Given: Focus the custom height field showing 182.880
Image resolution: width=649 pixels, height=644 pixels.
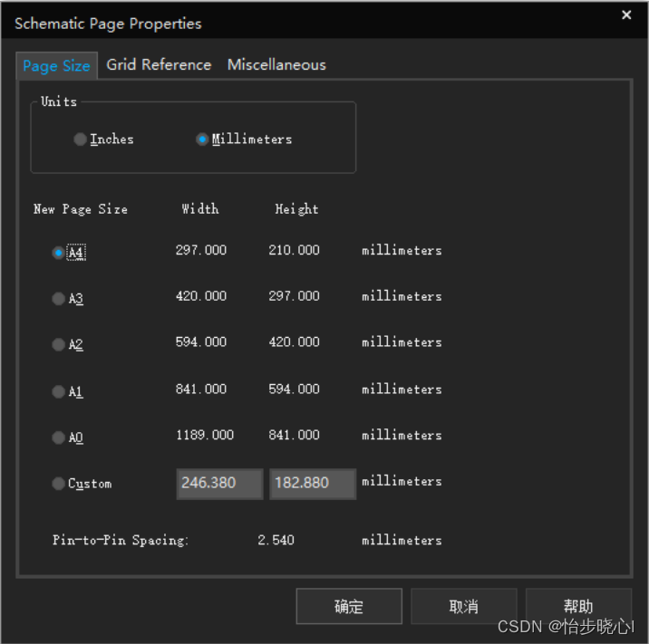Looking at the screenshot, I should click(x=312, y=484).
